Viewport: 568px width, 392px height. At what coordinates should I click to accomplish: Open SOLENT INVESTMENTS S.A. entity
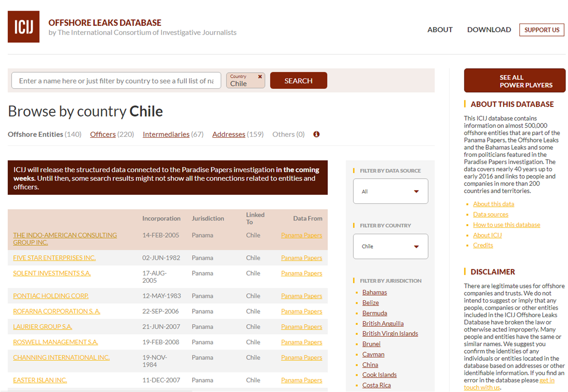point(52,273)
